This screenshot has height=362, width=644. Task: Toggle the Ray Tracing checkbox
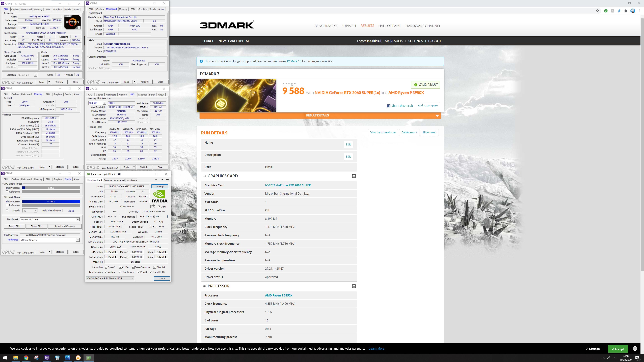[x=120, y=272]
